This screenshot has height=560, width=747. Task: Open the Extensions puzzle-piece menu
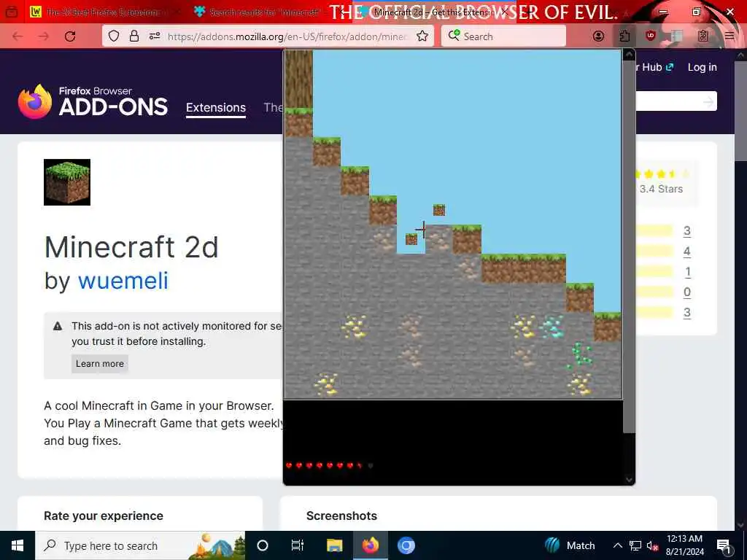[x=624, y=36]
